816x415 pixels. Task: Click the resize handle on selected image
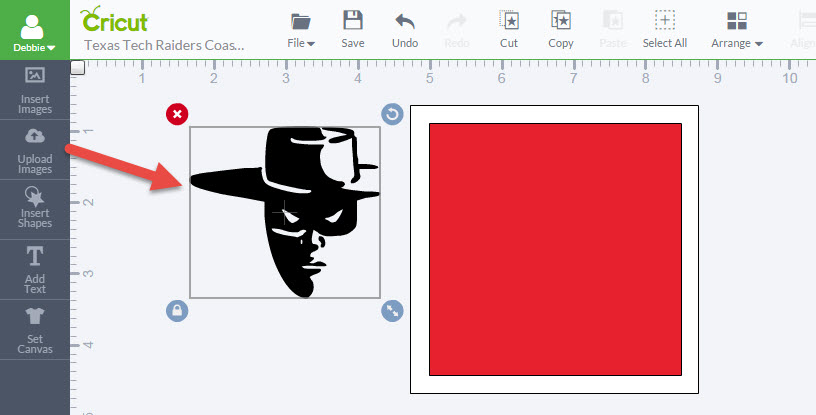click(x=392, y=312)
